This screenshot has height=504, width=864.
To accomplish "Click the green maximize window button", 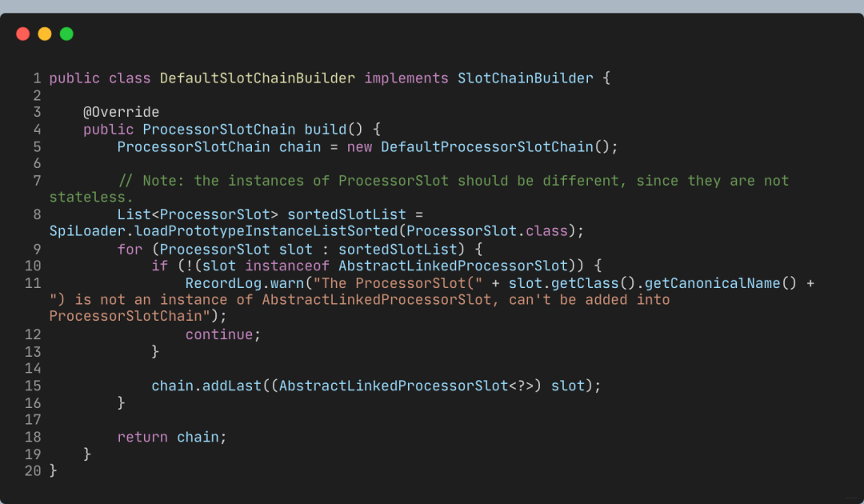I will [66, 34].
